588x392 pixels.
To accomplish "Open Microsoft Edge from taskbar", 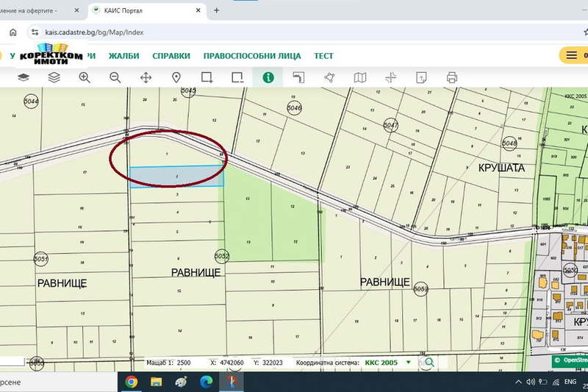I will (207, 382).
